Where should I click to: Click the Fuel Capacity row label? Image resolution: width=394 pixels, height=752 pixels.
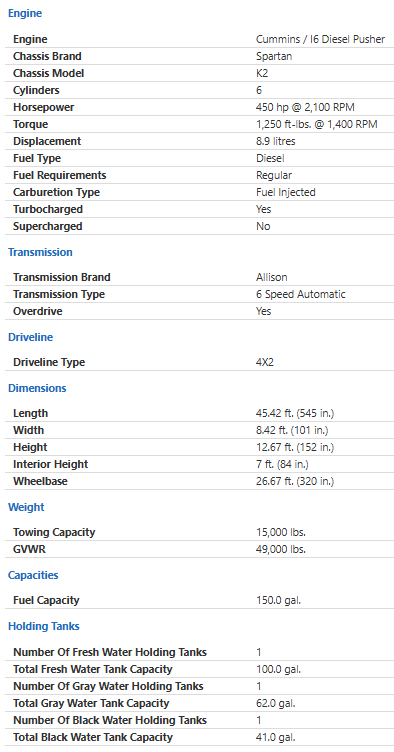coord(46,600)
